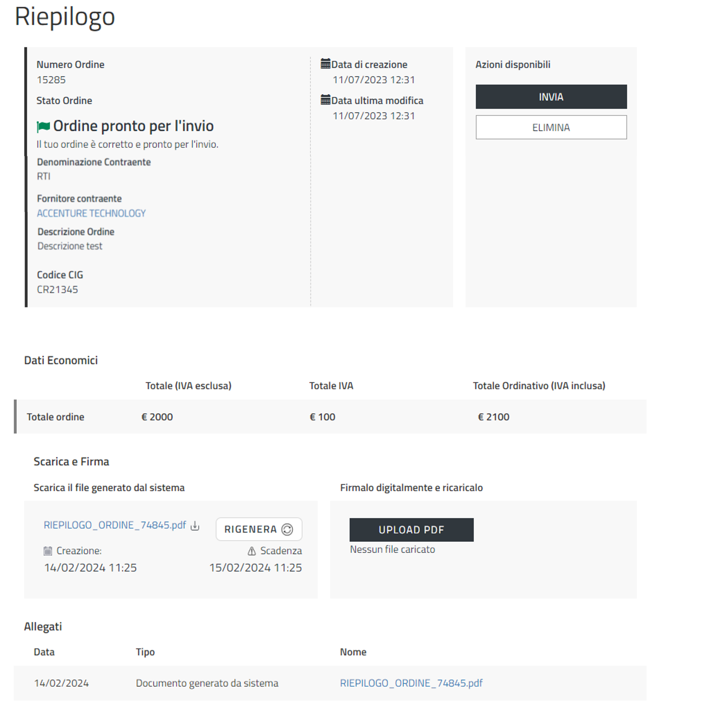The image size is (702, 728).
Task: Click the calendar icon beside Data ultima modifica
Action: click(x=325, y=100)
